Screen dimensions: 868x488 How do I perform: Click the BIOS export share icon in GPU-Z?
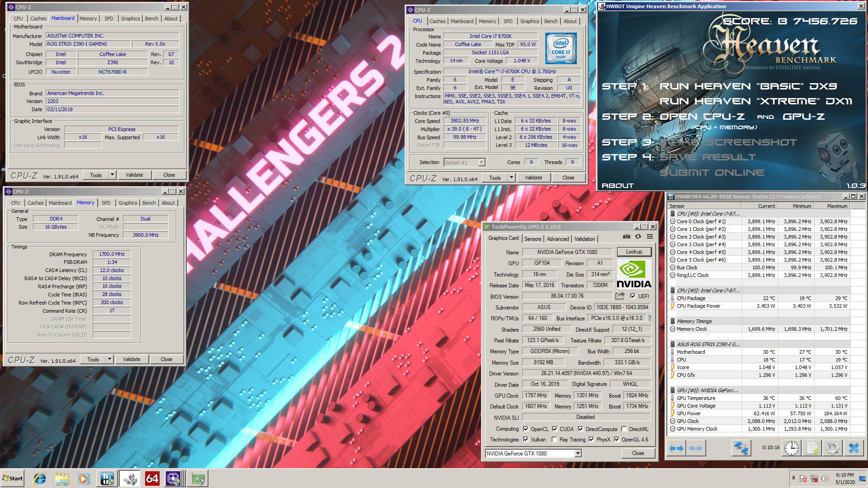[620, 296]
